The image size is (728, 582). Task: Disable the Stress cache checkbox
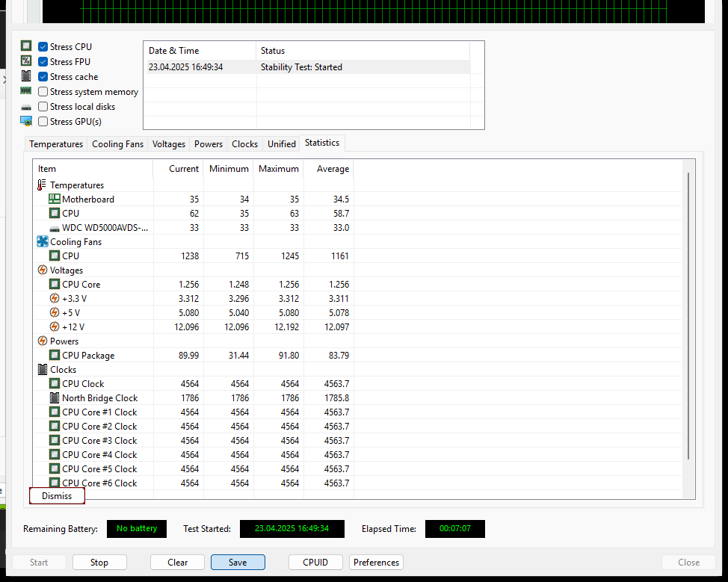click(43, 77)
